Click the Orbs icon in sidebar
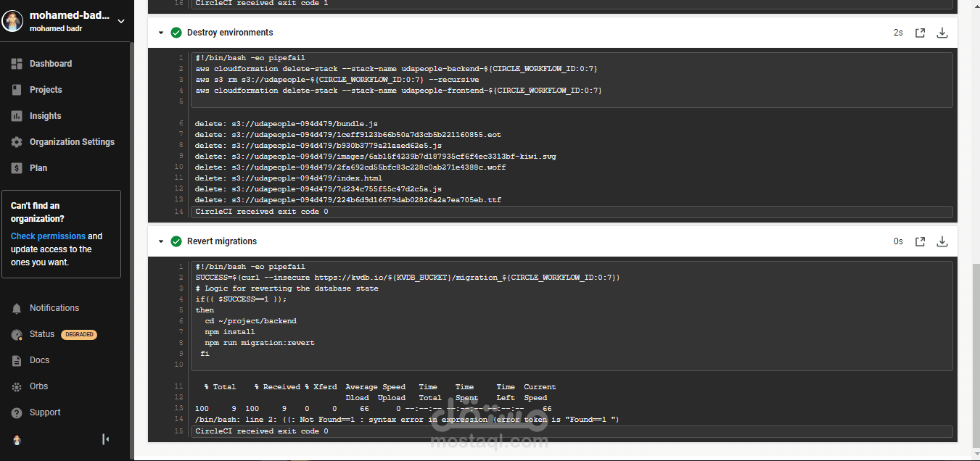Viewport: 980px width, 461px height. (17, 386)
